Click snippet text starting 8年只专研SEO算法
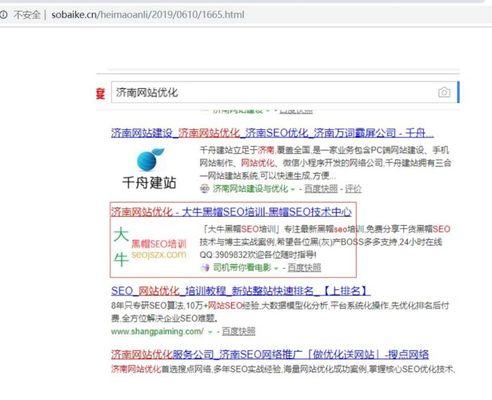The height and width of the screenshot is (400, 492). (x=280, y=311)
